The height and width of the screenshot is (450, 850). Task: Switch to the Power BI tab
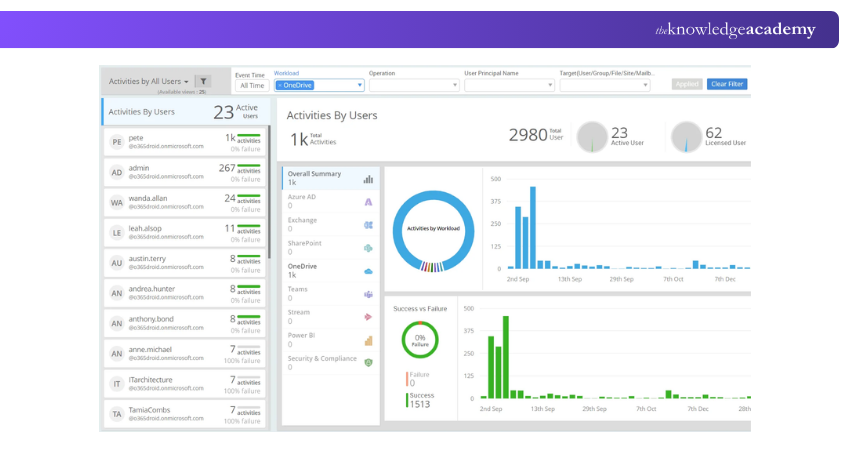(x=330, y=339)
